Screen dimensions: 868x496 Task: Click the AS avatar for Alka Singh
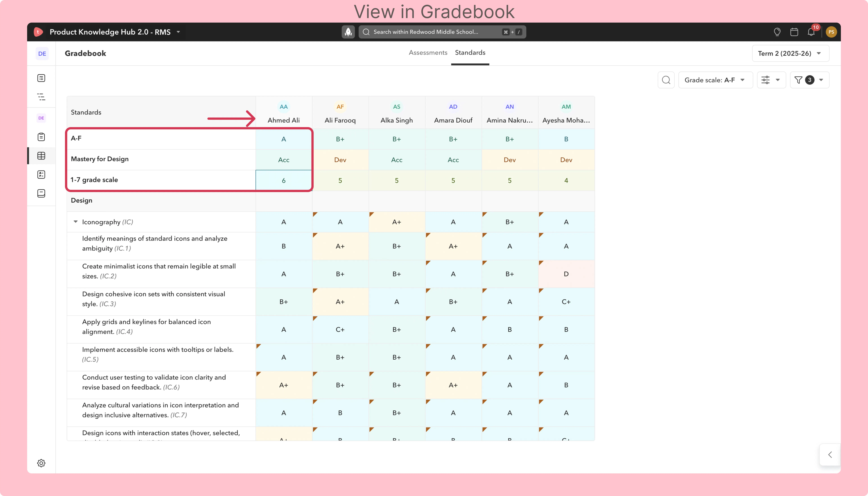(397, 107)
